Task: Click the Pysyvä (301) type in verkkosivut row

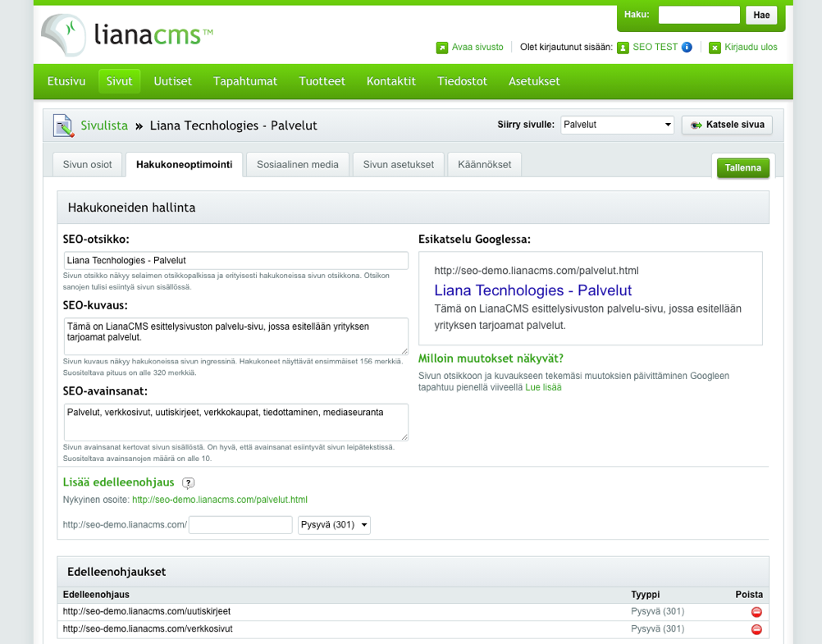Action: [x=657, y=628]
